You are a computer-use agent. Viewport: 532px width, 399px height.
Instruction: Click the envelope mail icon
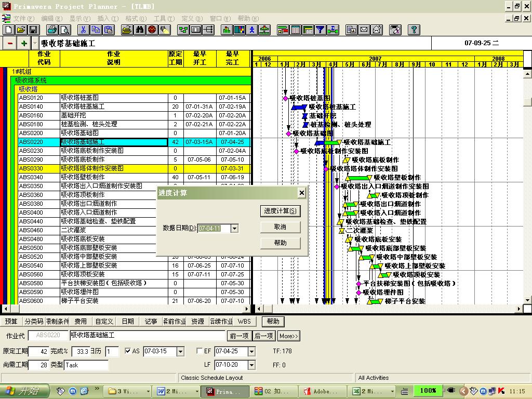[x=364, y=30]
